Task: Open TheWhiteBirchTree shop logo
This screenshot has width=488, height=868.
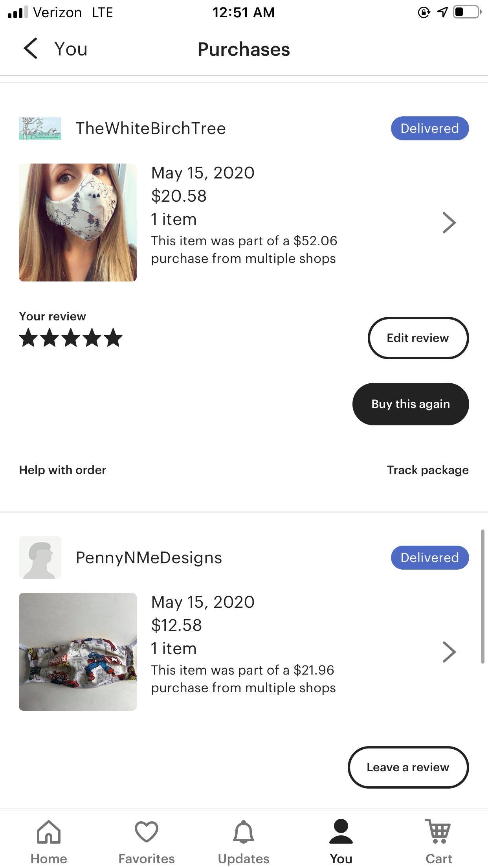Action: point(40,129)
